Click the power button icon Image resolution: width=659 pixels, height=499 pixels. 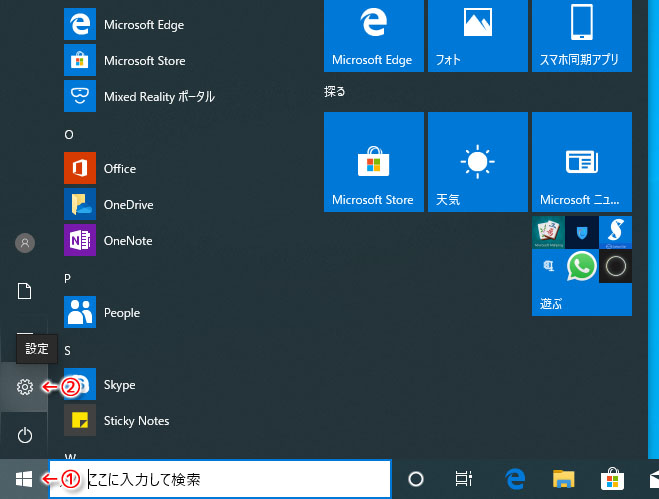24,435
